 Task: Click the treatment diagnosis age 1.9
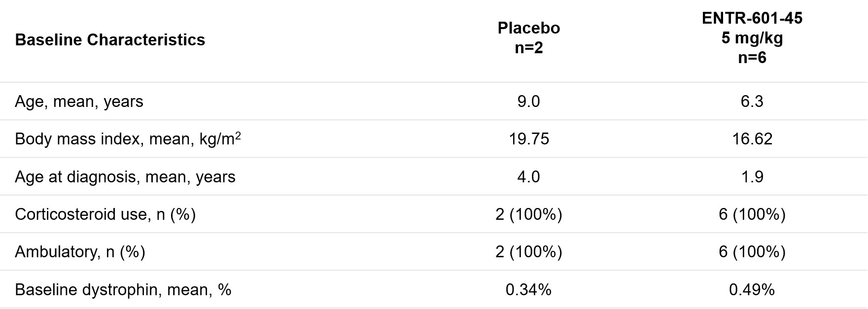(752, 177)
